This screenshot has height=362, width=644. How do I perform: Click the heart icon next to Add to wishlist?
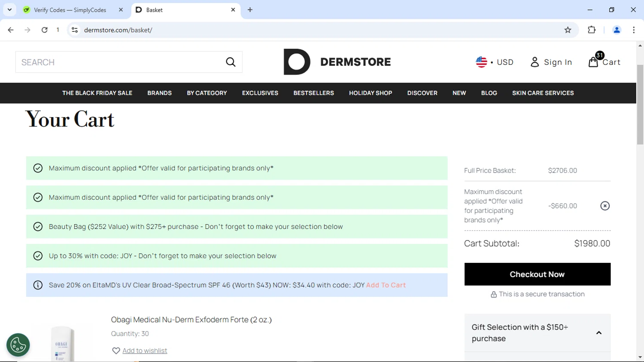pyautogui.click(x=116, y=351)
